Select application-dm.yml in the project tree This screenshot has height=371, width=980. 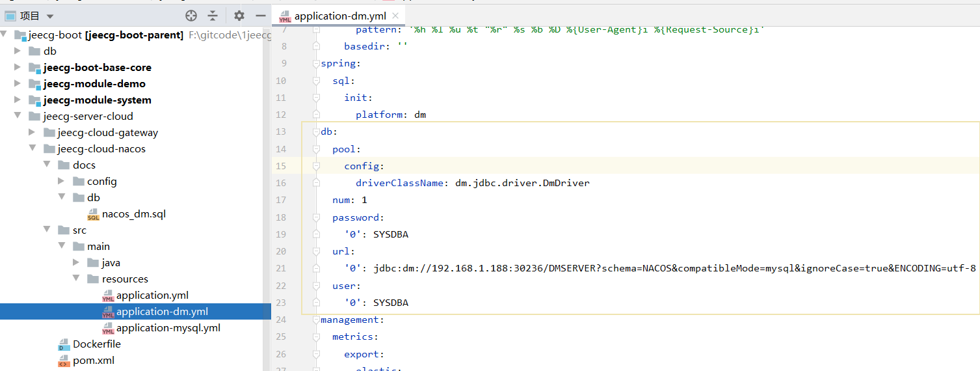click(x=162, y=312)
